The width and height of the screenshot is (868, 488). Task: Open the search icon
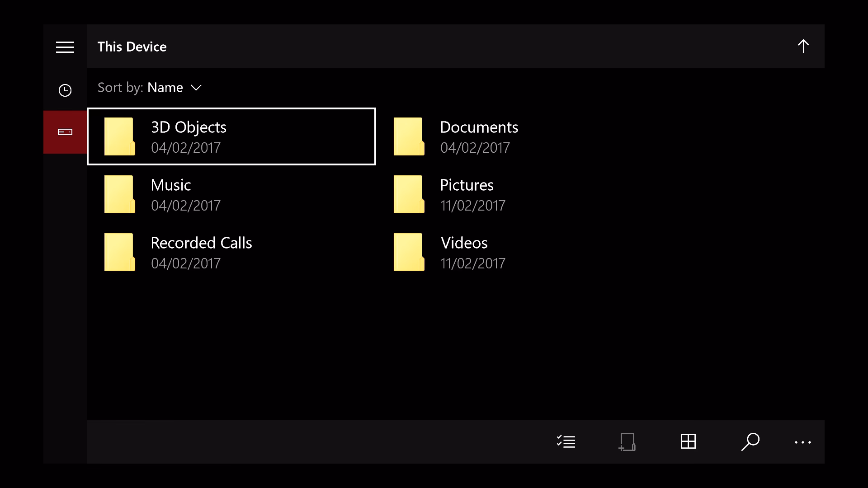pos(750,442)
